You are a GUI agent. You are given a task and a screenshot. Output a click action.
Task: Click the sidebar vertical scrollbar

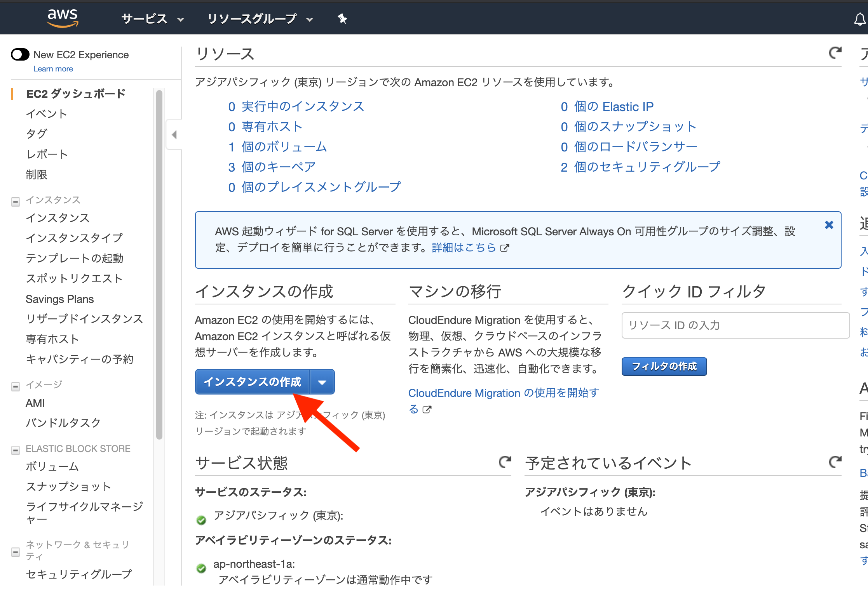coord(159,265)
